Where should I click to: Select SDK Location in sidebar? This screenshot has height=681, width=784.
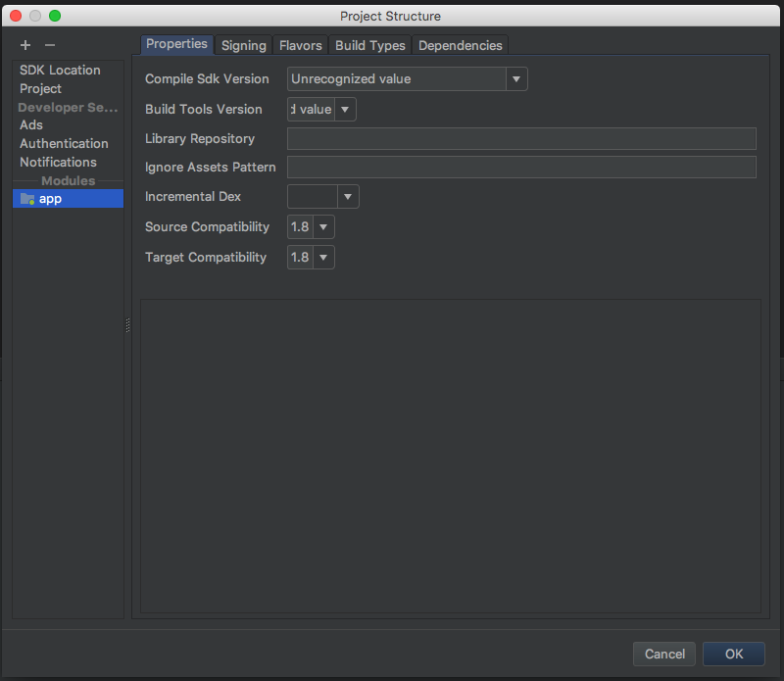(60, 71)
